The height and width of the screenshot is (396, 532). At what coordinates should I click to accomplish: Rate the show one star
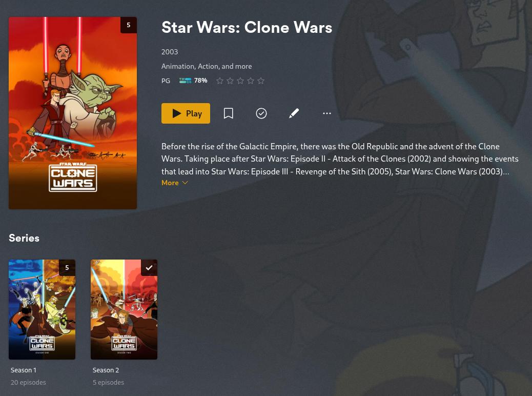tap(220, 81)
